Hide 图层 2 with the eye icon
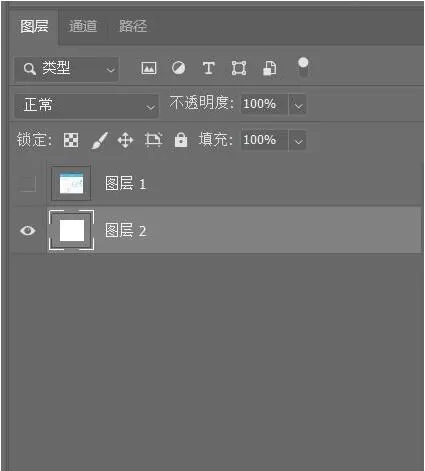The width and height of the screenshot is (425, 471). tap(27, 231)
